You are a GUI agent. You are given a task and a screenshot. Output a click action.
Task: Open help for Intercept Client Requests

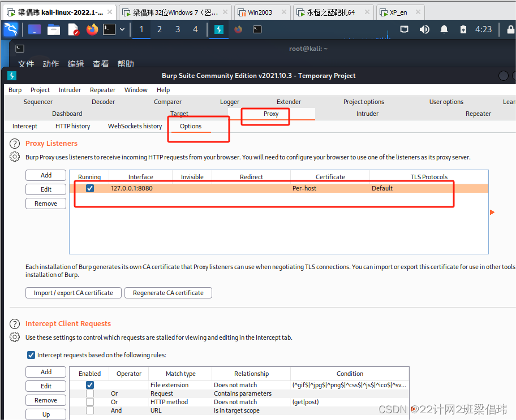coord(15,324)
